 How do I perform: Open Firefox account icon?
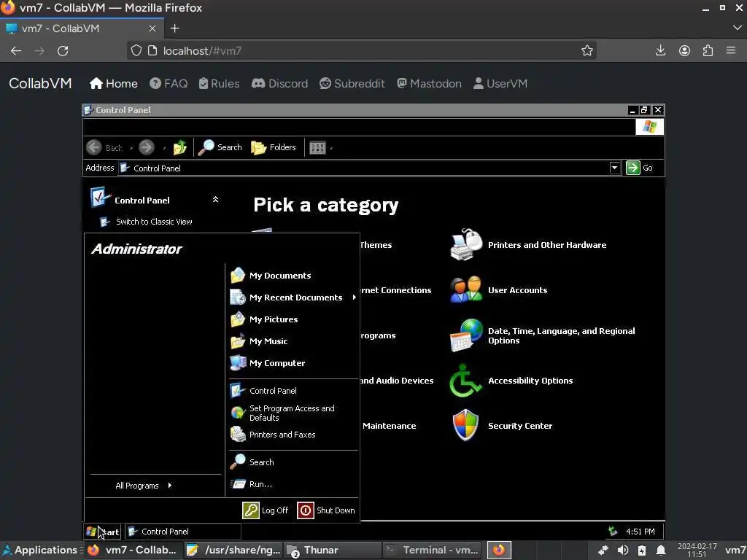[684, 50]
